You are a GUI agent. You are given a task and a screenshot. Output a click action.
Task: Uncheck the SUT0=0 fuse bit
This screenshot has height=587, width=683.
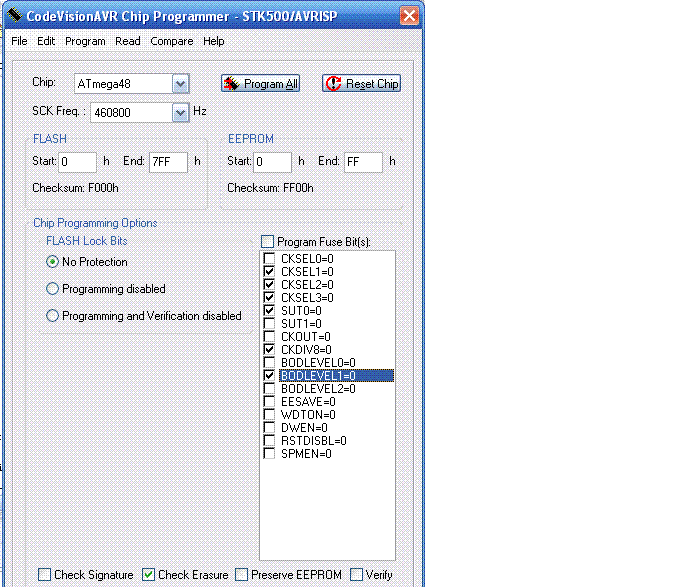[269, 310]
